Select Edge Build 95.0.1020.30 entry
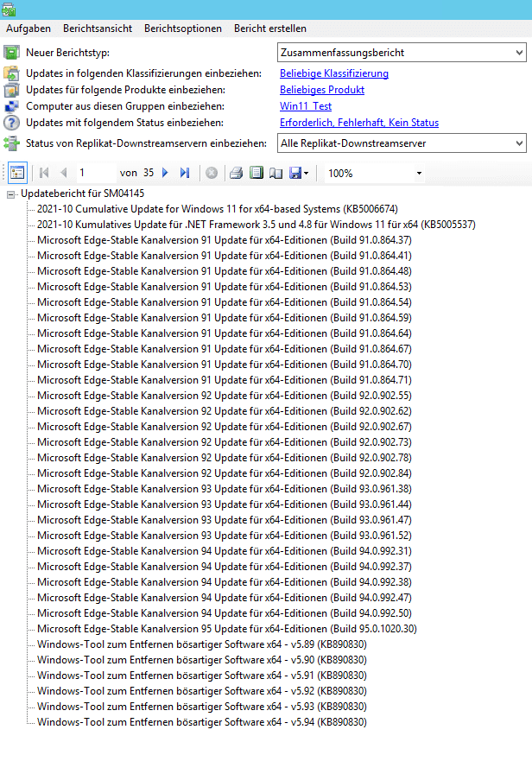Image resolution: width=532 pixels, height=774 pixels. point(227,629)
